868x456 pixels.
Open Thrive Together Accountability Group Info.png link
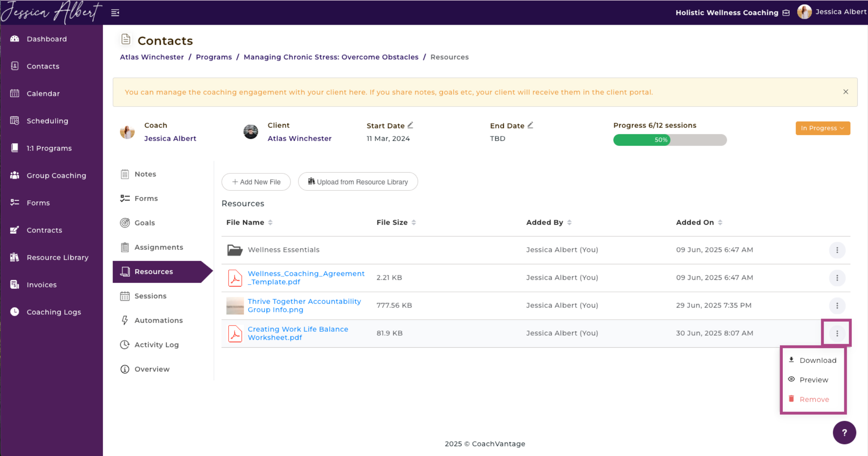[x=304, y=305]
